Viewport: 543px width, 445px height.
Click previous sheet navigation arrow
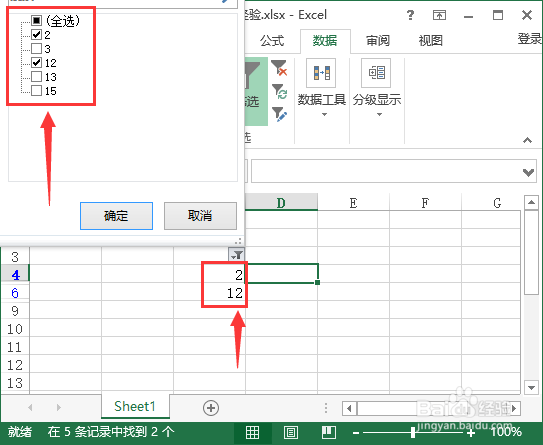coord(30,407)
